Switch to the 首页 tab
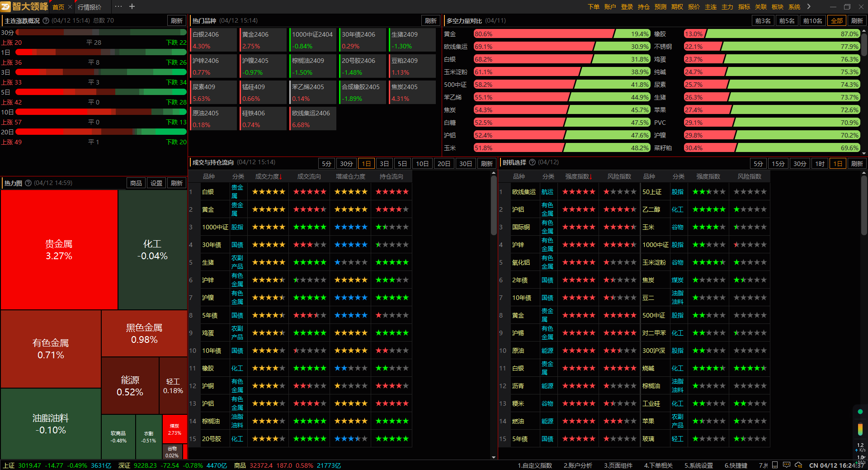The image size is (868, 470). pyautogui.click(x=58, y=7)
